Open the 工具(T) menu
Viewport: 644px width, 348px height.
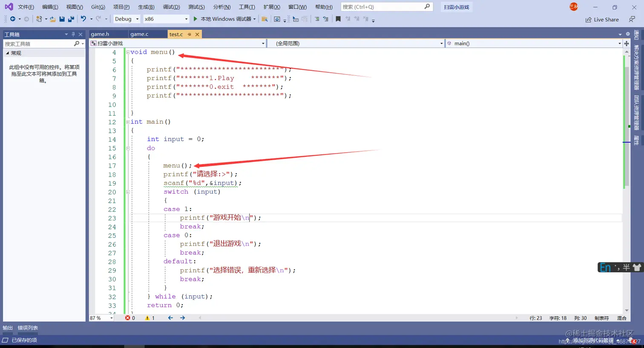247,7
